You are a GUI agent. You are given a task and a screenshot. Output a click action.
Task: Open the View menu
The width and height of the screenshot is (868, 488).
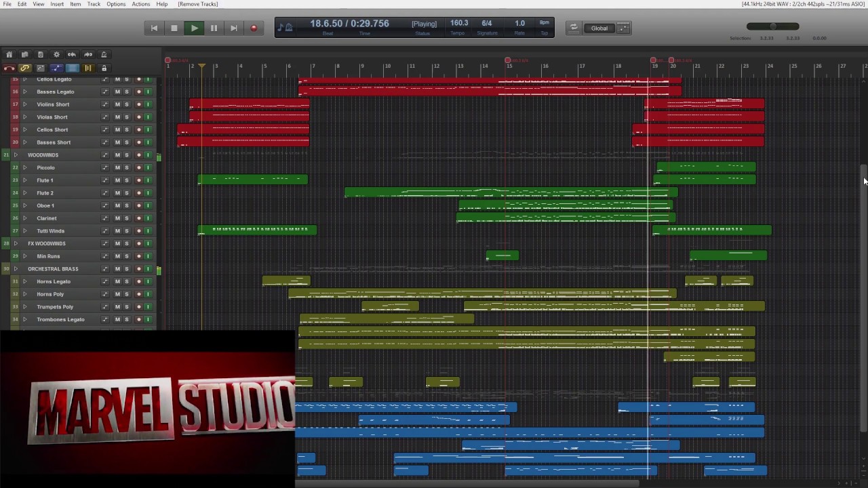(39, 4)
